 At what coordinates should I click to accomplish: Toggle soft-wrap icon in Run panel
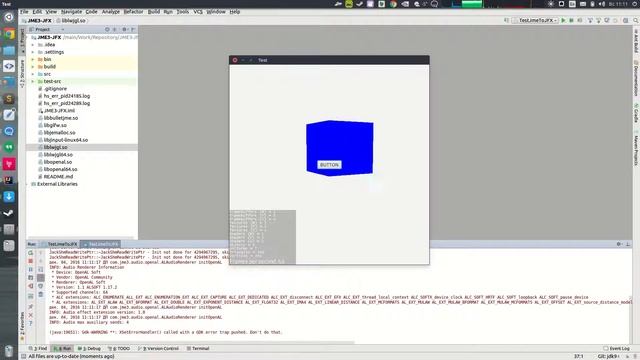[40, 269]
